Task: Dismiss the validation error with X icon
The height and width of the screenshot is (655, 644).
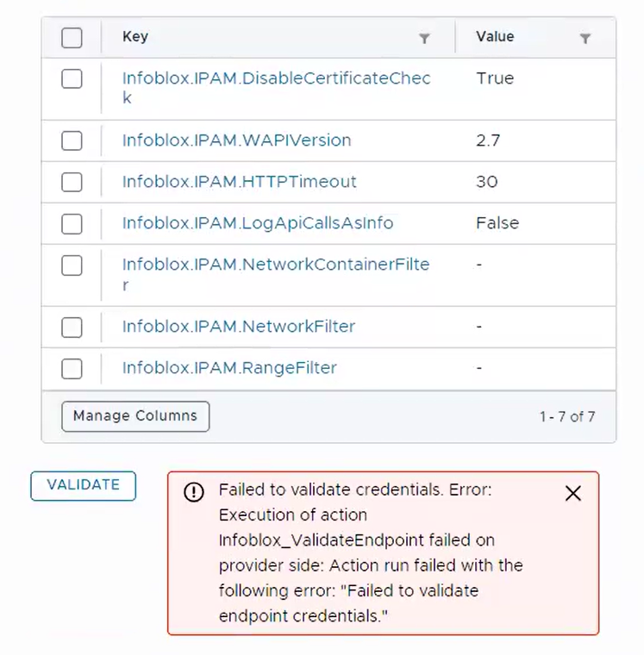Action: point(572,493)
